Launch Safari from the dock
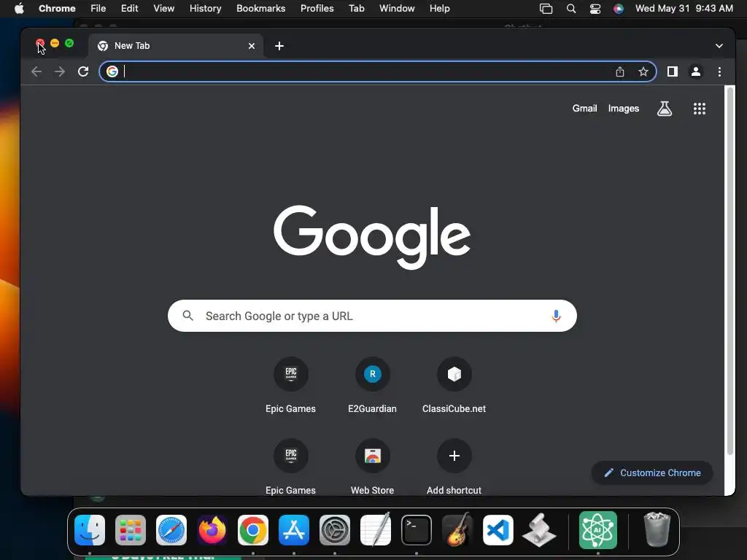 point(171,530)
